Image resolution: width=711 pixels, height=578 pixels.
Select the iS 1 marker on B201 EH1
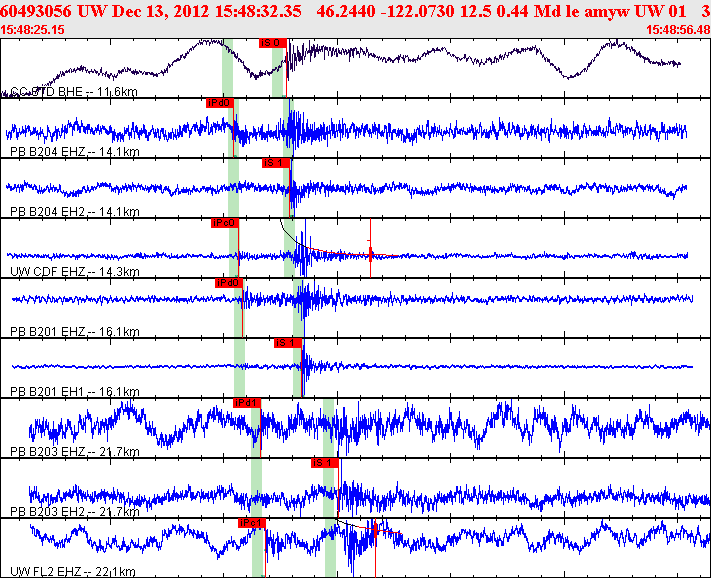(287, 343)
